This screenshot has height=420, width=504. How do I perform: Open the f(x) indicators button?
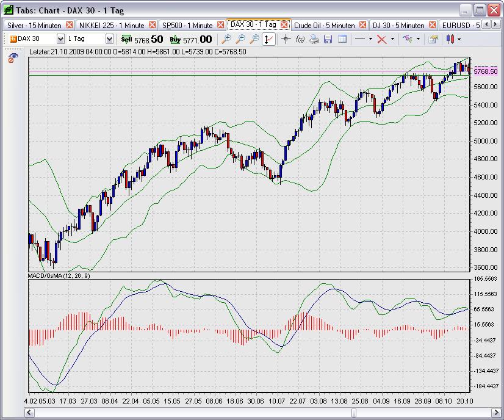(300, 39)
